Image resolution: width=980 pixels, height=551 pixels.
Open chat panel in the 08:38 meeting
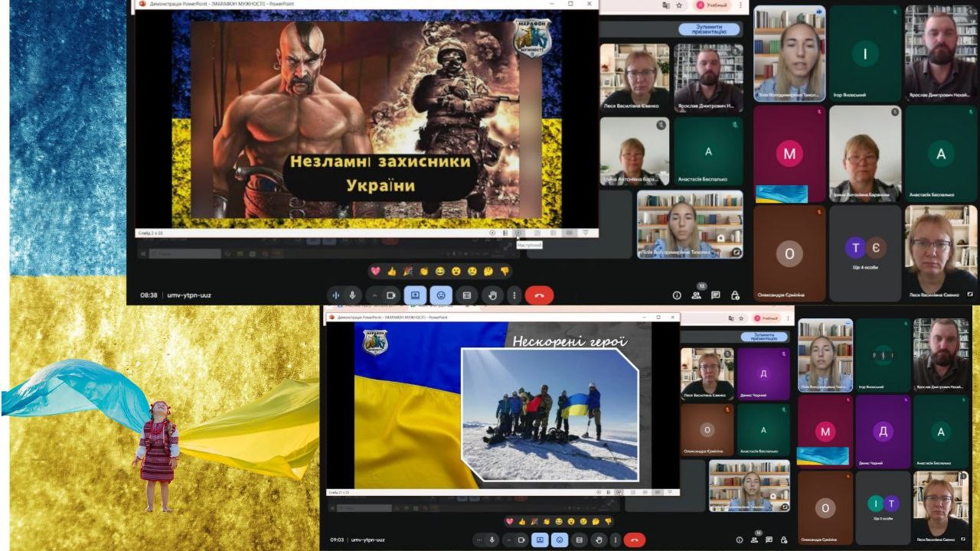715,295
